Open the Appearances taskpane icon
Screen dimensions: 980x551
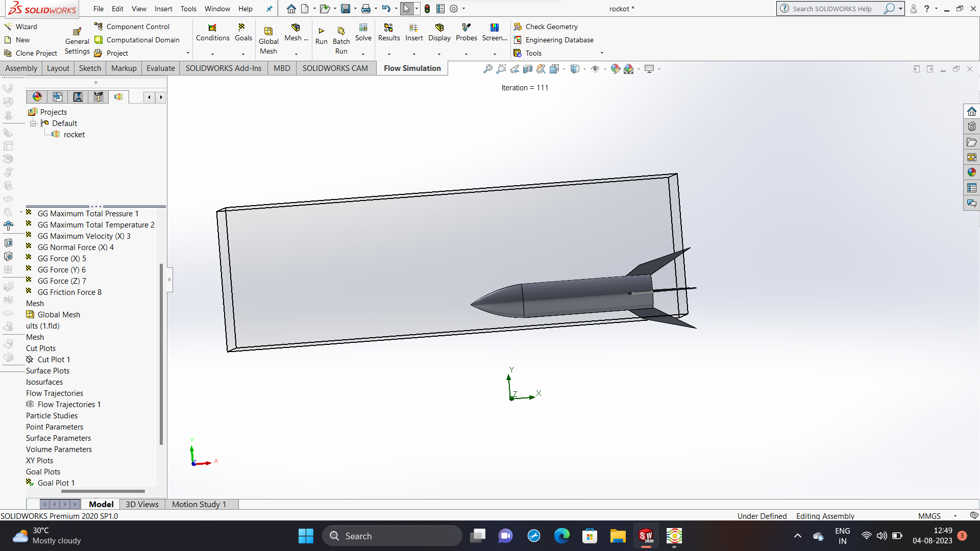click(971, 172)
